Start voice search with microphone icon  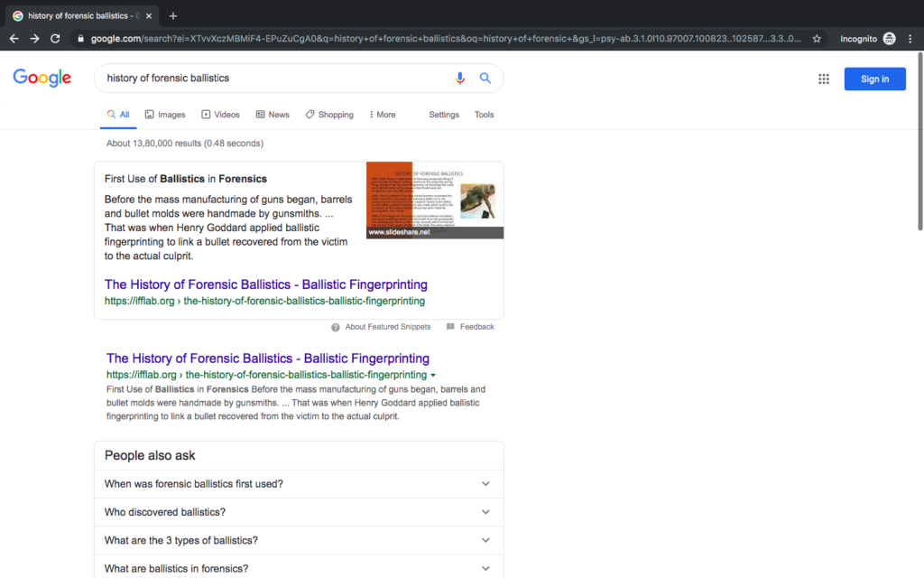pos(459,78)
